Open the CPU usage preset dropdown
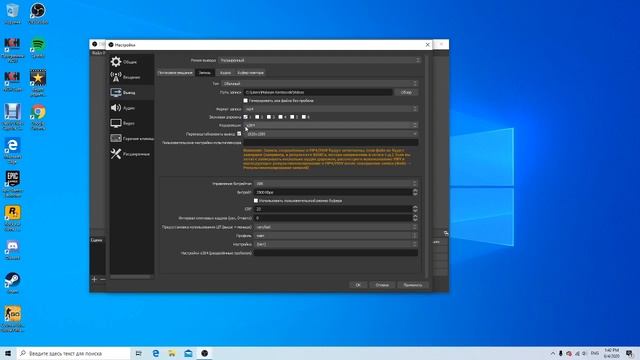This screenshot has height=360, width=640. [x=336, y=227]
